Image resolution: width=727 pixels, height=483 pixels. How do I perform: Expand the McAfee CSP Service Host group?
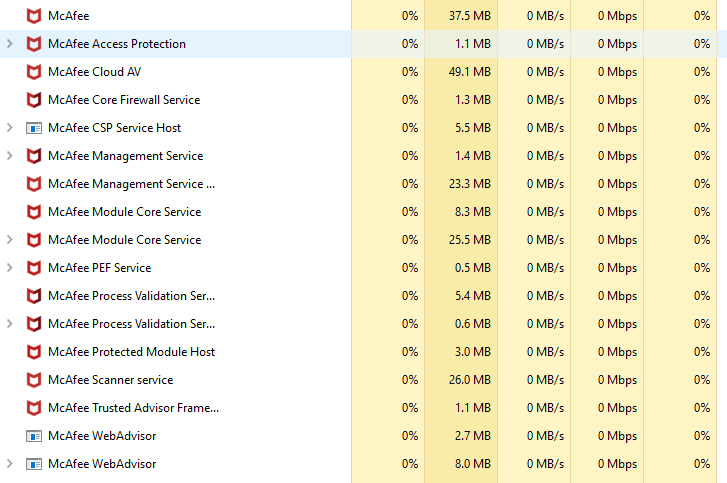pos(10,128)
